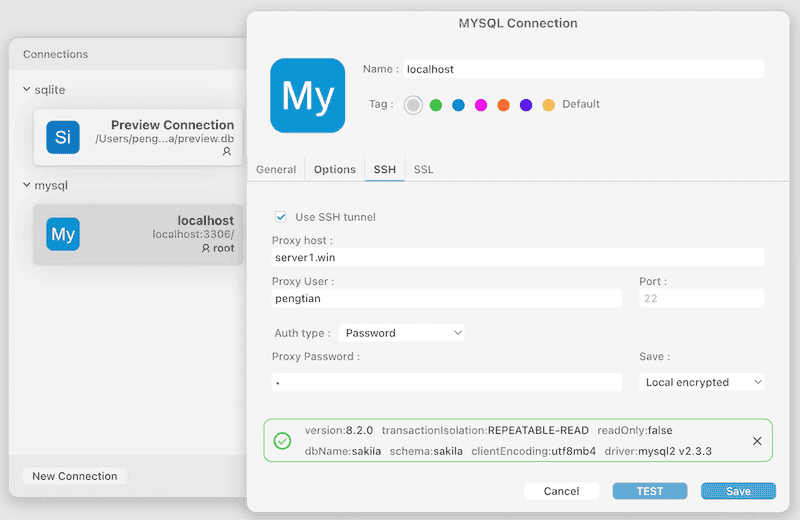Image resolution: width=800 pixels, height=520 pixels.
Task: Uncheck the Use SSH tunnel checkbox
Action: pyautogui.click(x=281, y=217)
